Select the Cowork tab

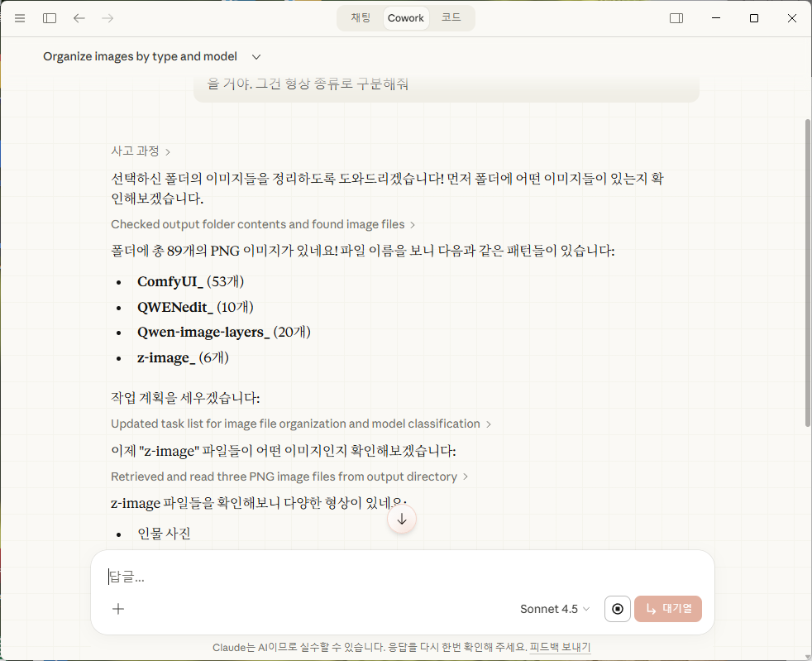pyautogui.click(x=406, y=17)
